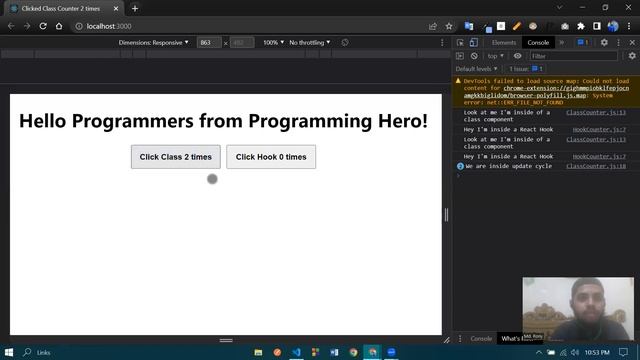
Task: Click the Click Class 2 times button
Action: [176, 157]
